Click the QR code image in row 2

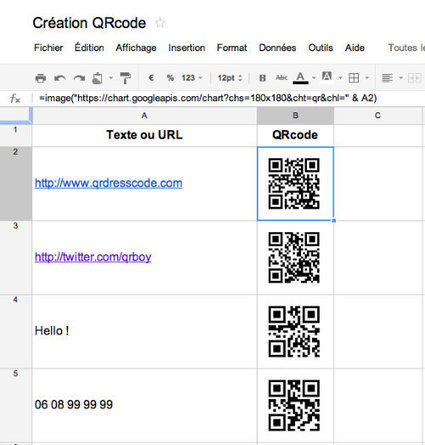(294, 183)
